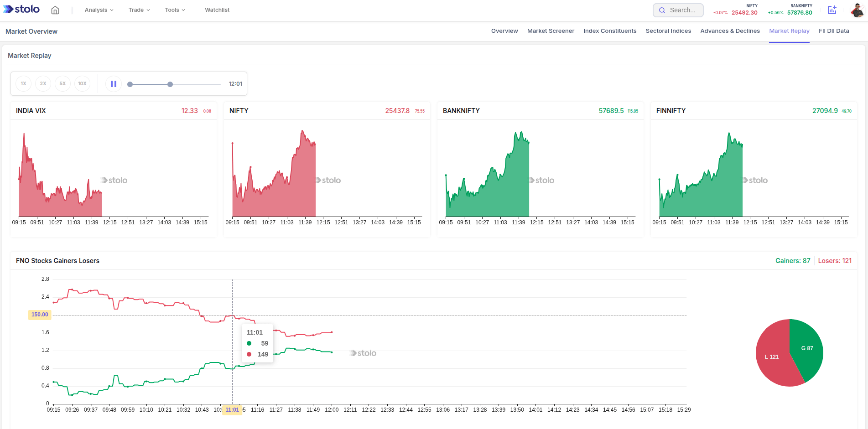
Task: Enable 2X replay speed
Action: tap(43, 83)
